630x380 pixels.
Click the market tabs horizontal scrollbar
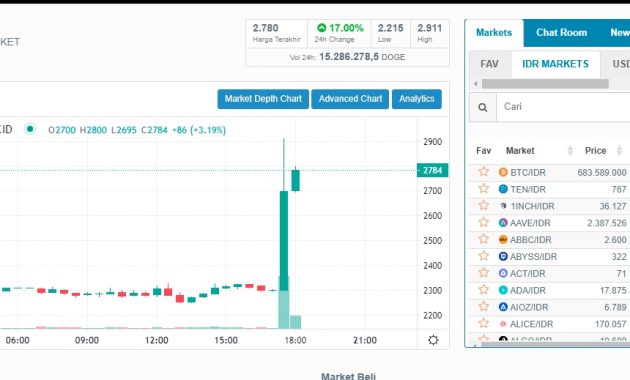pyautogui.click(x=545, y=84)
